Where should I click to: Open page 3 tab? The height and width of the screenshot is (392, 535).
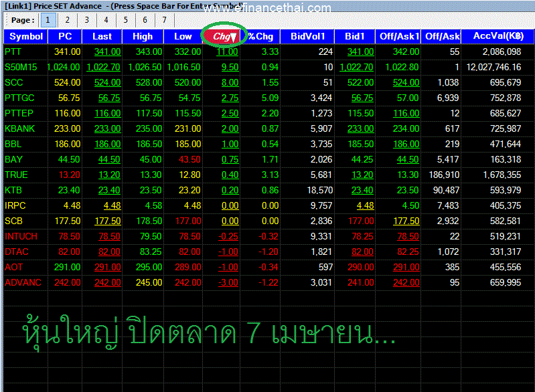tap(86, 20)
